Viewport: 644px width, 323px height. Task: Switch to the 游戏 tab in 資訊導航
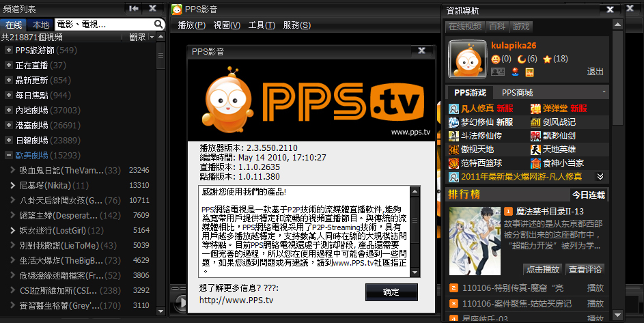pyautogui.click(x=521, y=27)
